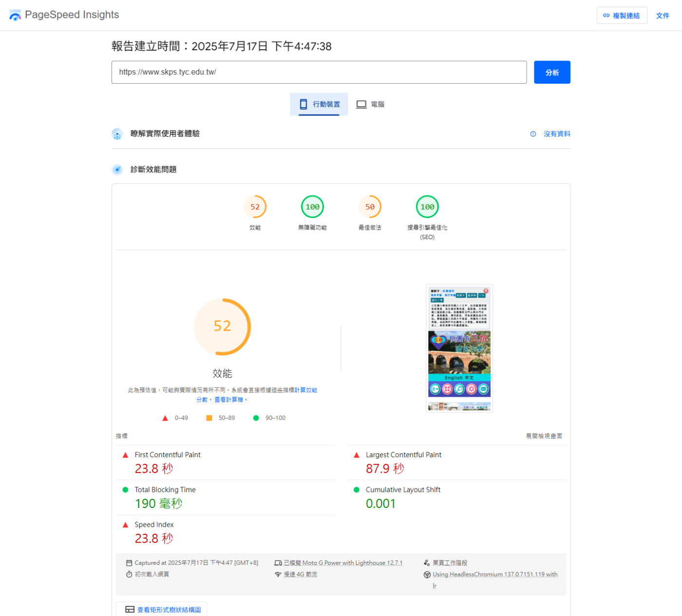Switch to the 電腦 tab
Screen dimensions: 682x616
pyautogui.click(x=370, y=104)
